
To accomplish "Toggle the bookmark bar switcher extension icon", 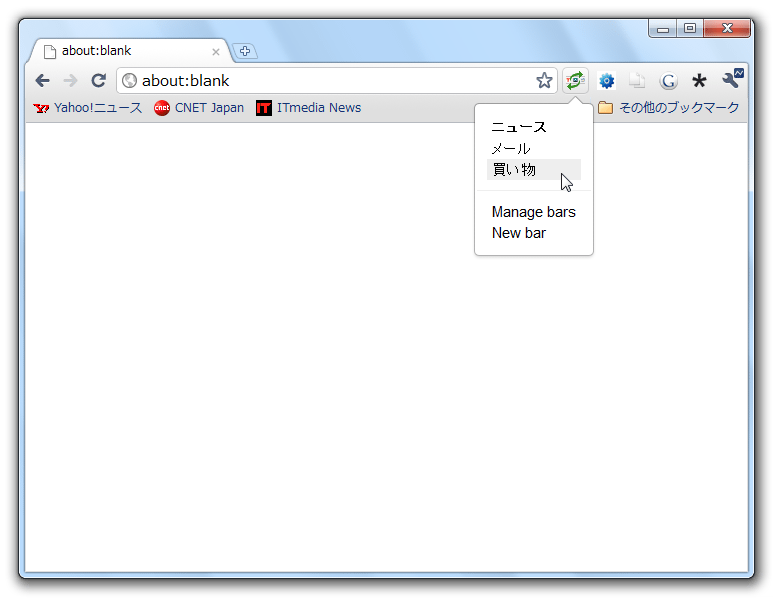I will pyautogui.click(x=575, y=80).
